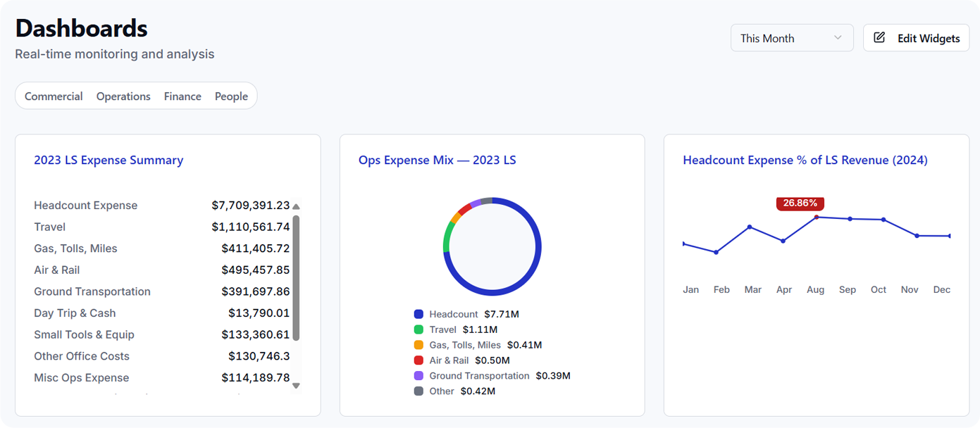980x428 pixels.
Task: Click the red Air & Rail legend swatch
Action: 418,360
